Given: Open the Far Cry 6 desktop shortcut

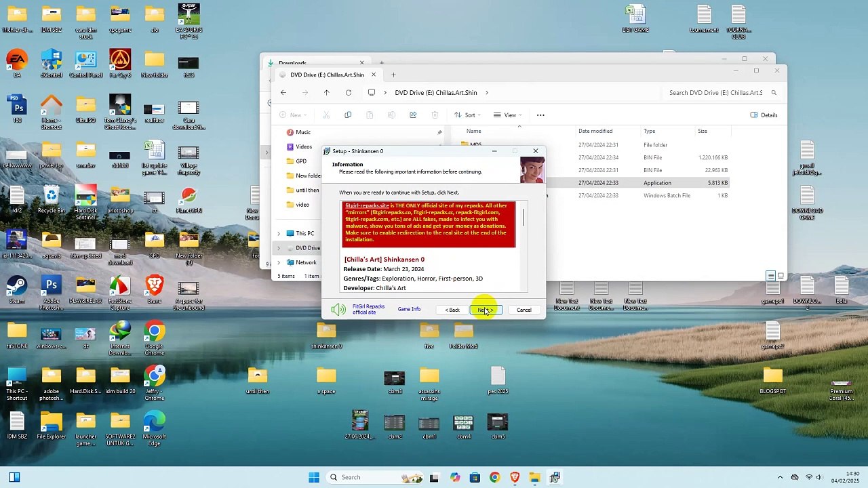Looking at the screenshot, I should pos(120,64).
